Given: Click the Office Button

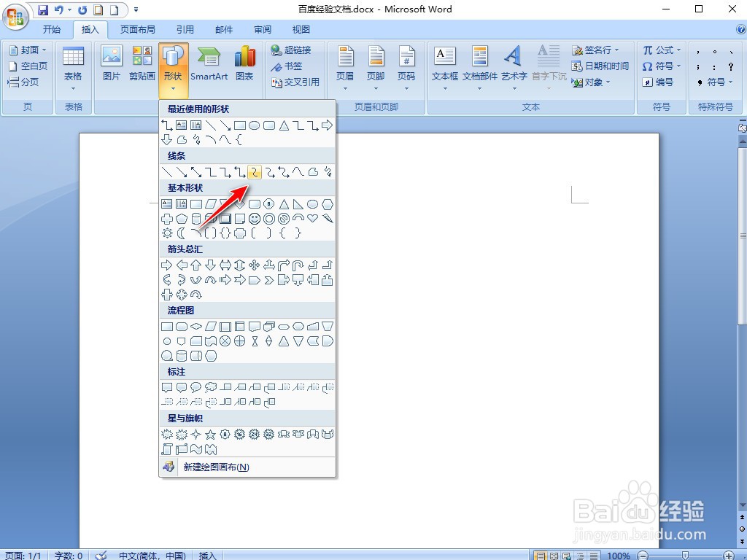Looking at the screenshot, I should pos(15,17).
